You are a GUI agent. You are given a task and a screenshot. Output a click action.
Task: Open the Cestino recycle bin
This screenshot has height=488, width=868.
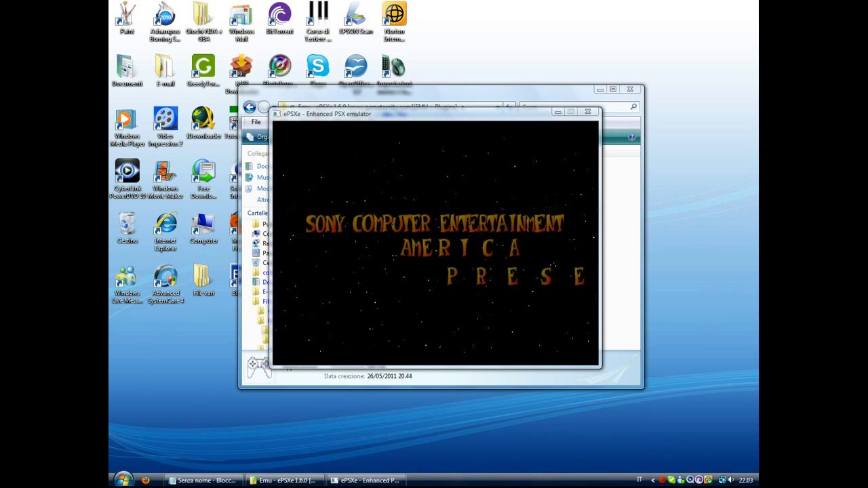coord(127,228)
